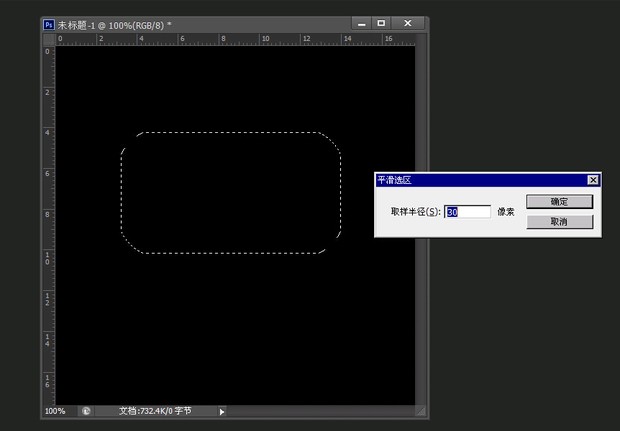
Task: Expand the status bar arrow menu
Action: tap(222, 411)
